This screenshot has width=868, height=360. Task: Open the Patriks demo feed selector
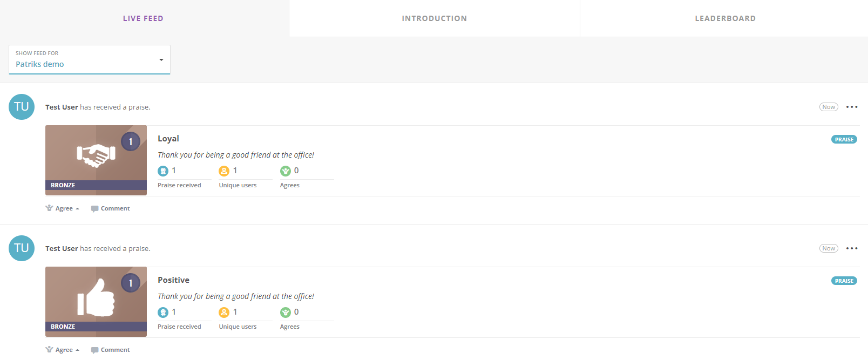pos(90,59)
